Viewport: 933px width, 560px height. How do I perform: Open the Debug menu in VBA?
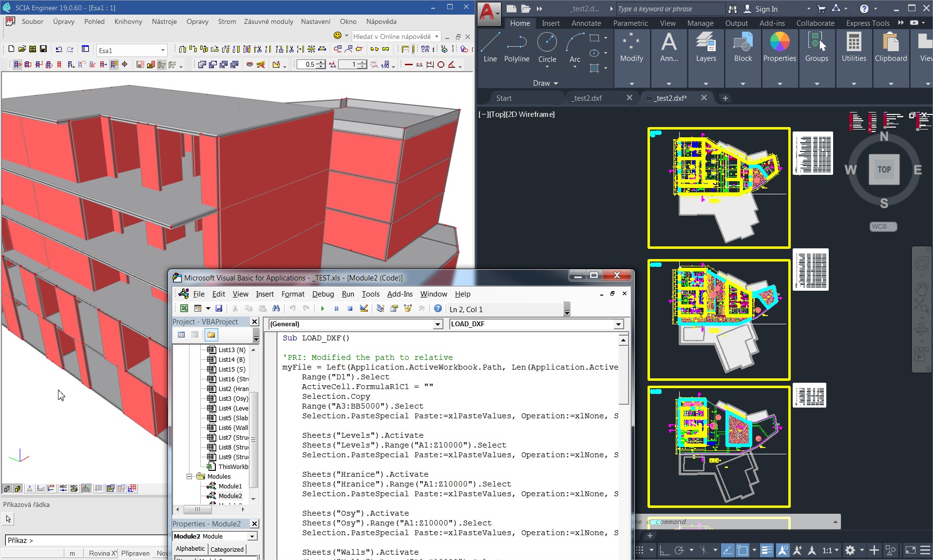pos(323,294)
